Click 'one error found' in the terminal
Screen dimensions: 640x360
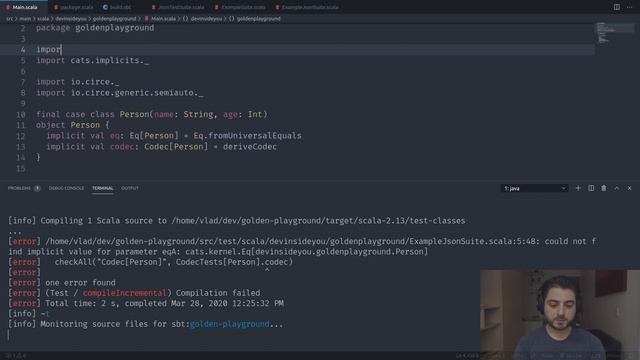(x=80, y=282)
